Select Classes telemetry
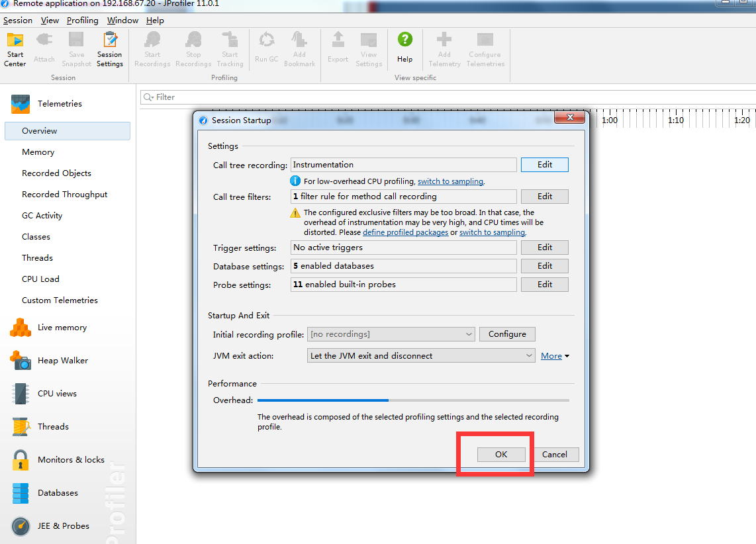The width and height of the screenshot is (756, 544). click(x=36, y=237)
